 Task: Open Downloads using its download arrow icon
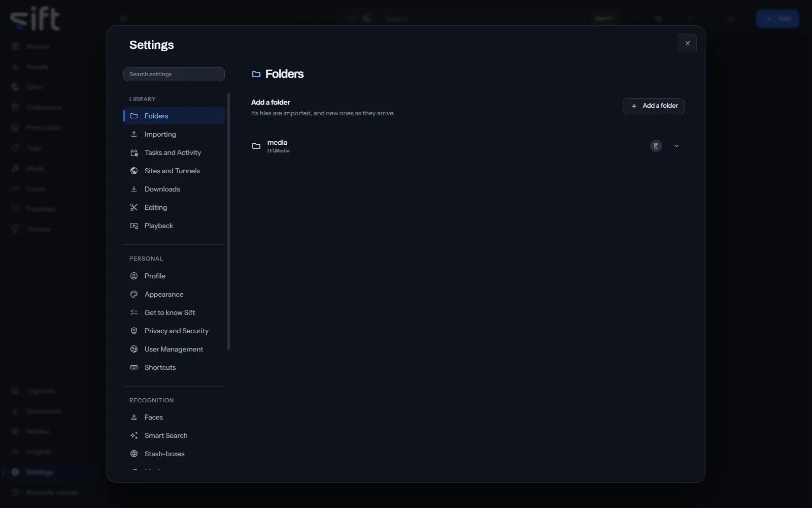(134, 189)
